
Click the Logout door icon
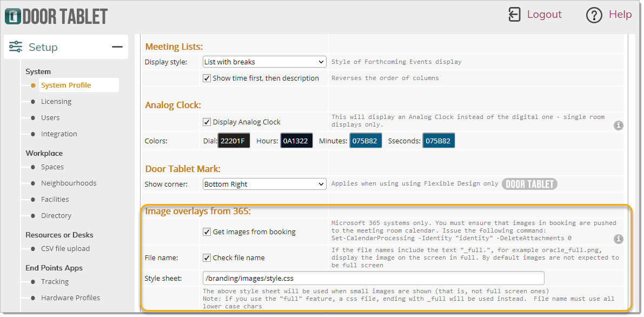click(514, 15)
